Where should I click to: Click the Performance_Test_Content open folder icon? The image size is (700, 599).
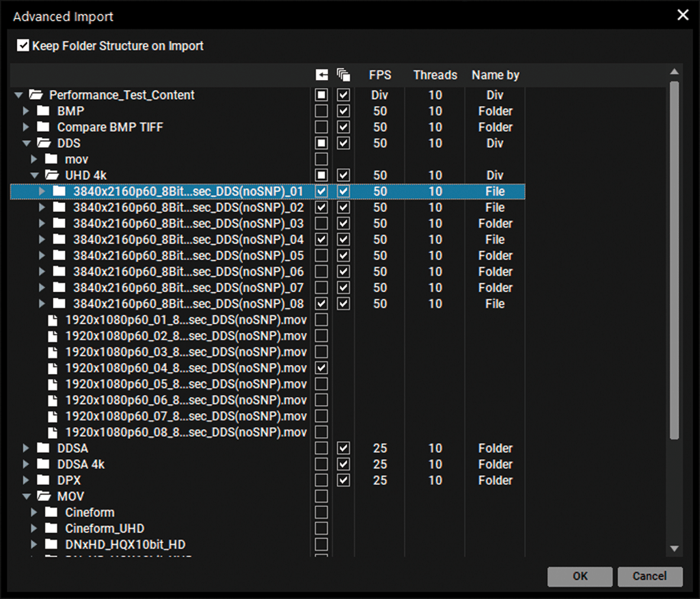coord(36,95)
